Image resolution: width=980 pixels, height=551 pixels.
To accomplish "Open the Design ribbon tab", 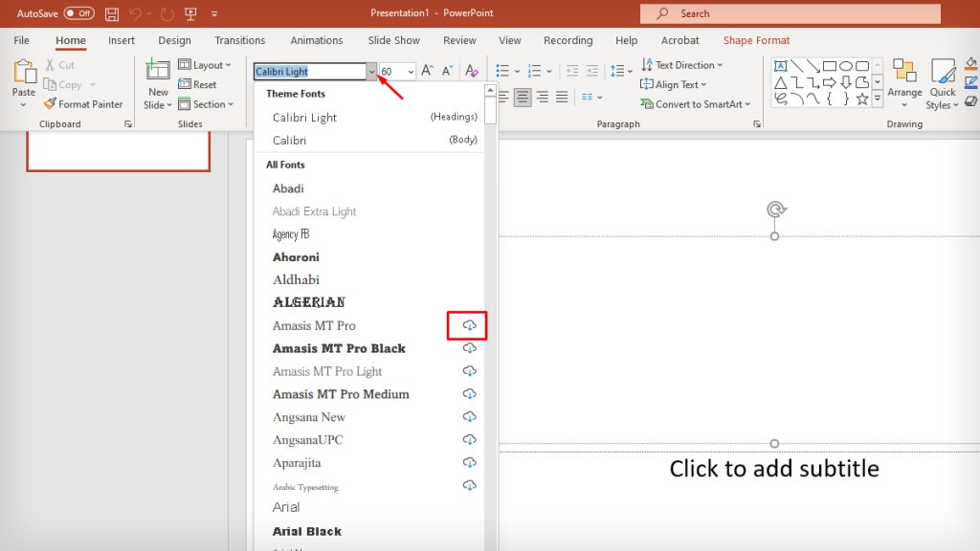I will pos(174,40).
